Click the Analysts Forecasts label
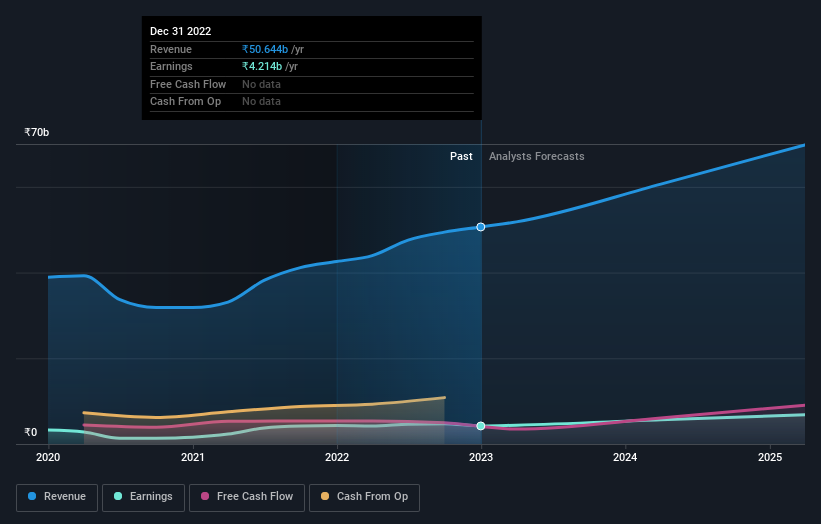Viewport: 821px width, 524px height. 537,157
